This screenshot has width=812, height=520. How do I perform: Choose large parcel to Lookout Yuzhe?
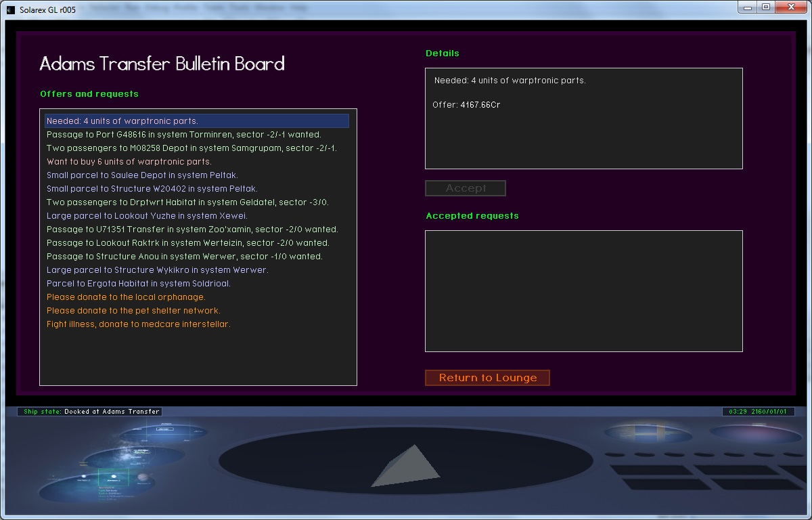[x=147, y=216]
